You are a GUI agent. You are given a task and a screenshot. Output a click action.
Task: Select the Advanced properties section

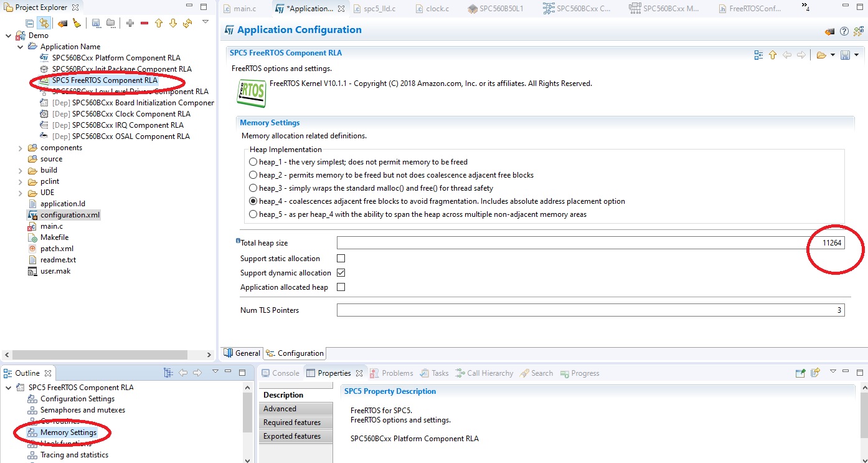tap(296, 409)
